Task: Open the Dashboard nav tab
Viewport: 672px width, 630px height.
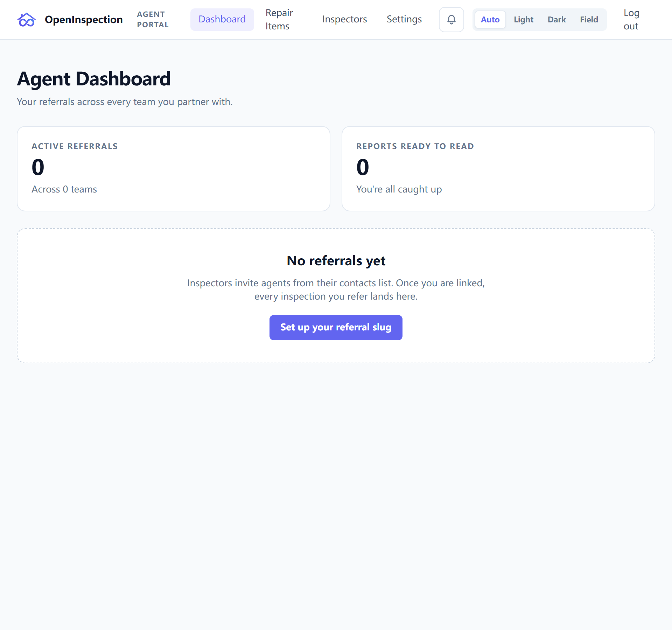Action: click(x=222, y=19)
